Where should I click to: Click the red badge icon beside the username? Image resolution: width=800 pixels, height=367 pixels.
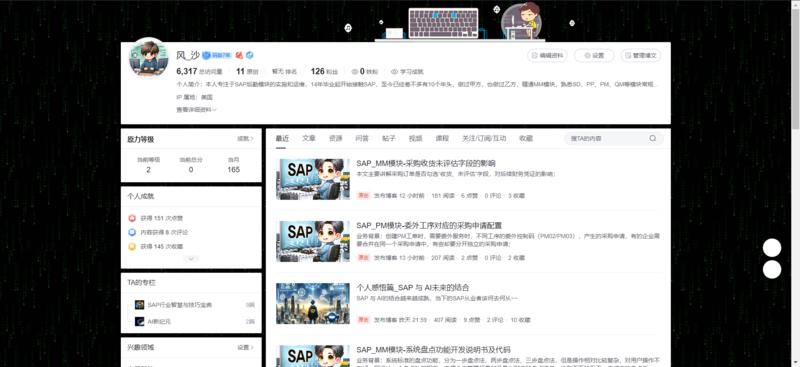click(239, 55)
